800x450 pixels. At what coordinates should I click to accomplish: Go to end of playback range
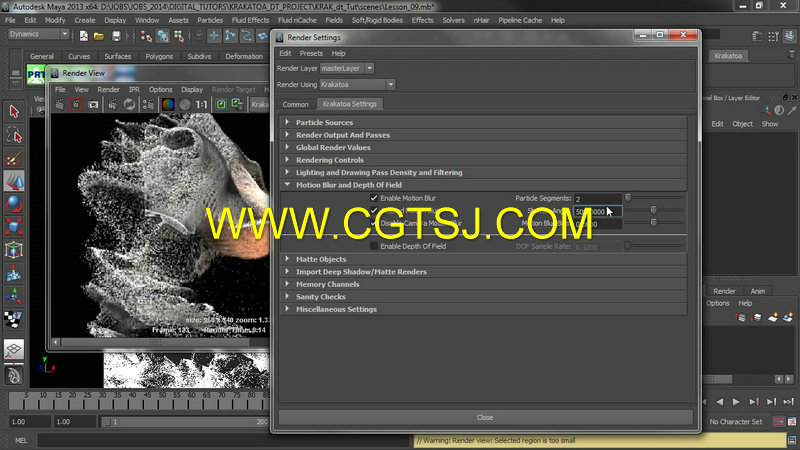[788, 402]
